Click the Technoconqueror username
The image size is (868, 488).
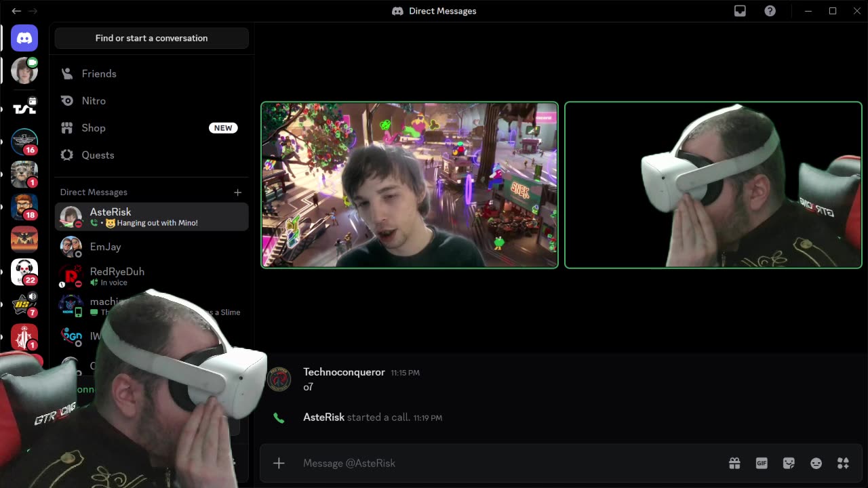click(344, 372)
